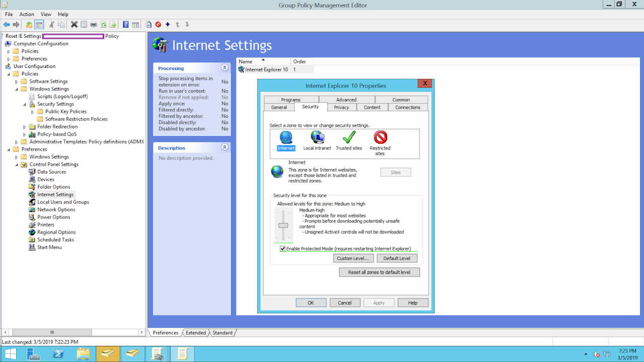Image resolution: width=644 pixels, height=362 pixels.
Task: Open the File menu
Action: 9,15
